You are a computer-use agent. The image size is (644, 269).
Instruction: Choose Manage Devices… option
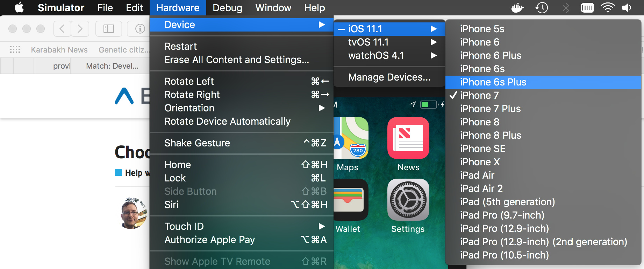tap(389, 77)
